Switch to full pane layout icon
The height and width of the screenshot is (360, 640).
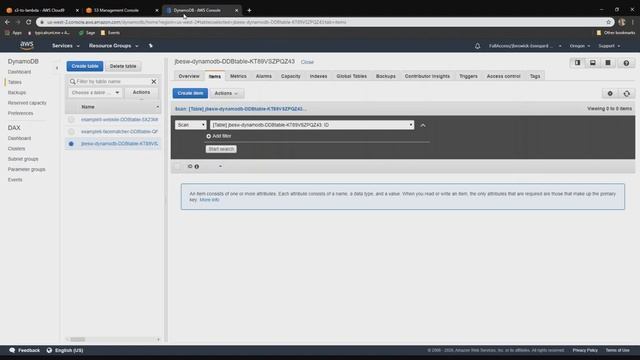coord(608,63)
